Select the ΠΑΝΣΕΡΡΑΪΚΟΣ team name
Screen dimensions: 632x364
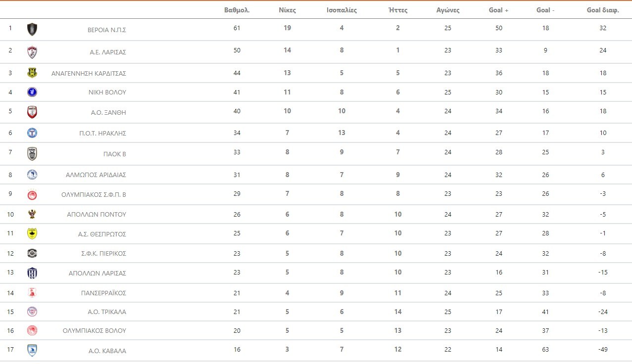(x=103, y=293)
